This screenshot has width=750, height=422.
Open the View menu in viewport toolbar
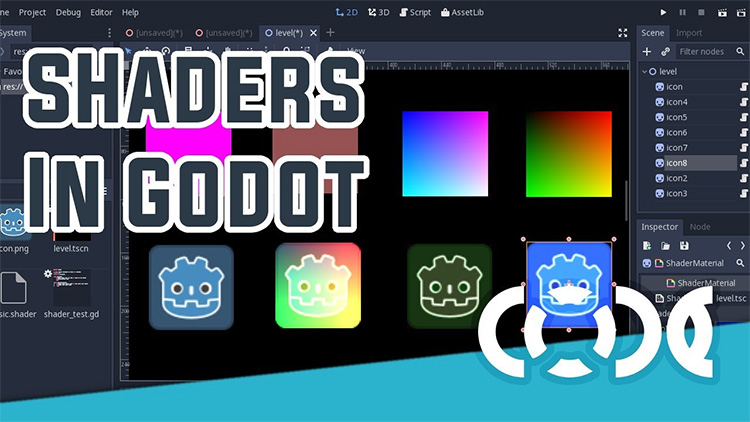coord(355,51)
